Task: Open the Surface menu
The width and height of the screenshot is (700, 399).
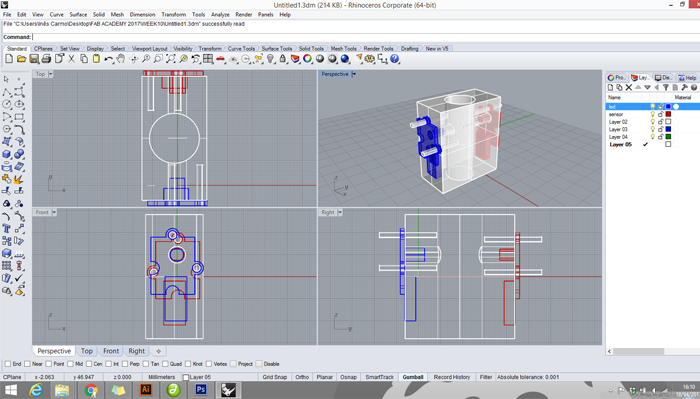Action: pyautogui.click(x=78, y=14)
